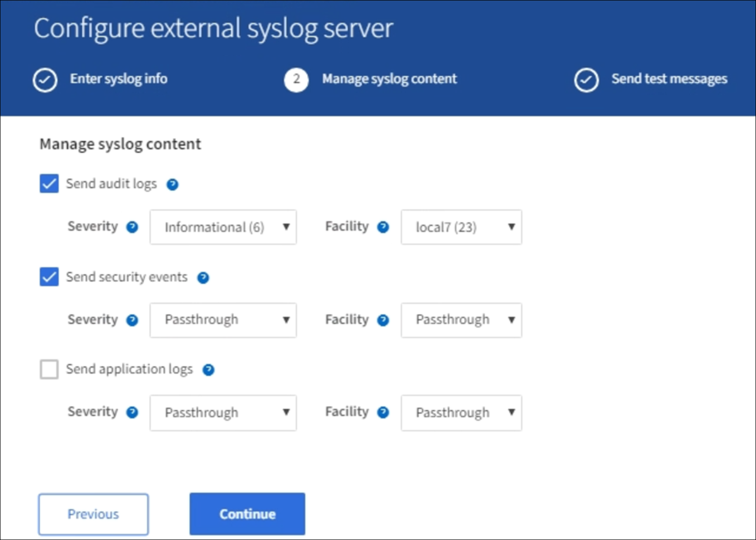Click help icon beside security events Facility
Viewport: 756px width, 540px height.
(383, 320)
